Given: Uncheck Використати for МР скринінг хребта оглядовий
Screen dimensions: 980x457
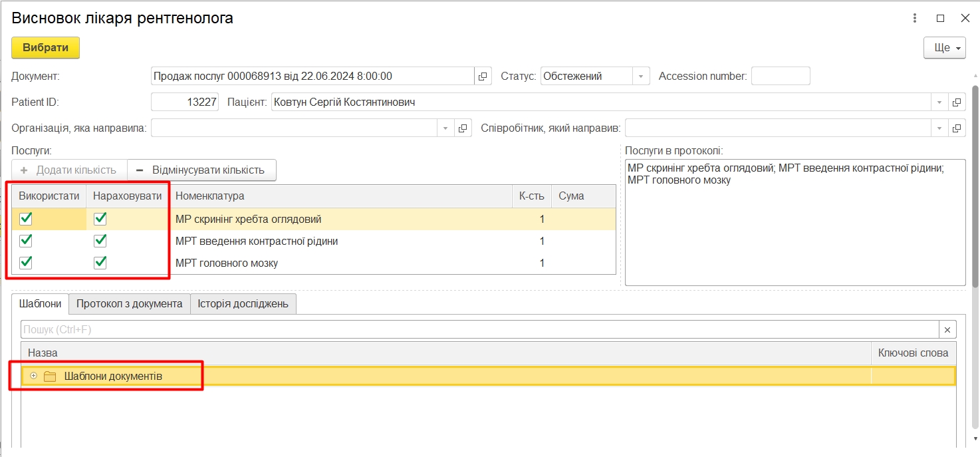Looking at the screenshot, I should [26, 219].
